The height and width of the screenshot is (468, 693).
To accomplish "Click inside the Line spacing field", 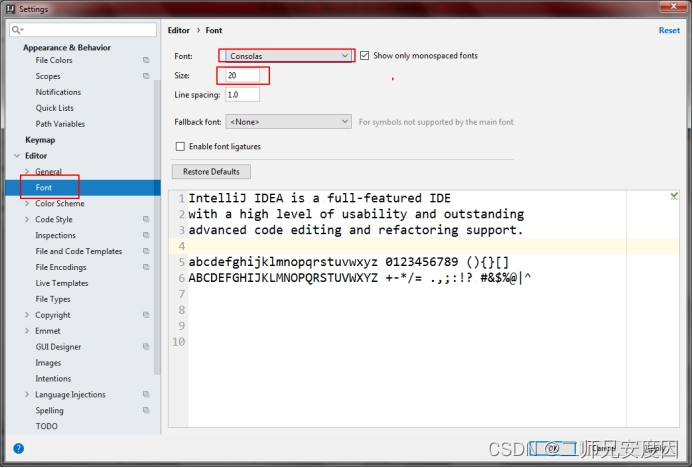I will click(242, 95).
